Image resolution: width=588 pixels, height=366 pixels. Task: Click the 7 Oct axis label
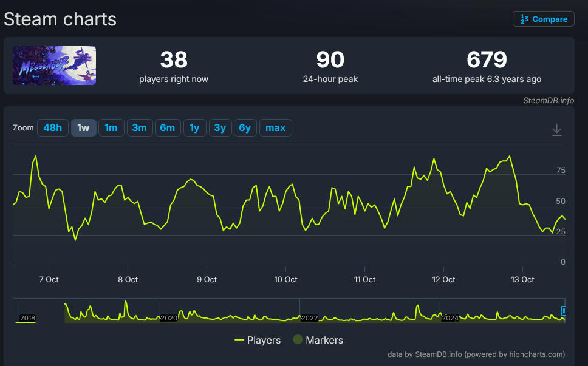tap(49, 279)
